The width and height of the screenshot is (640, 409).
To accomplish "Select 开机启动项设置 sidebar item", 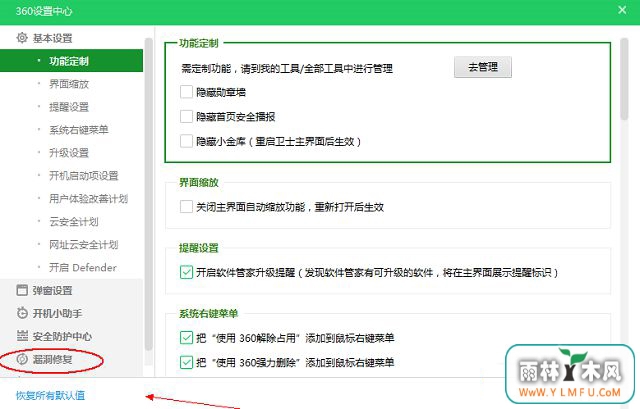I will tap(84, 176).
